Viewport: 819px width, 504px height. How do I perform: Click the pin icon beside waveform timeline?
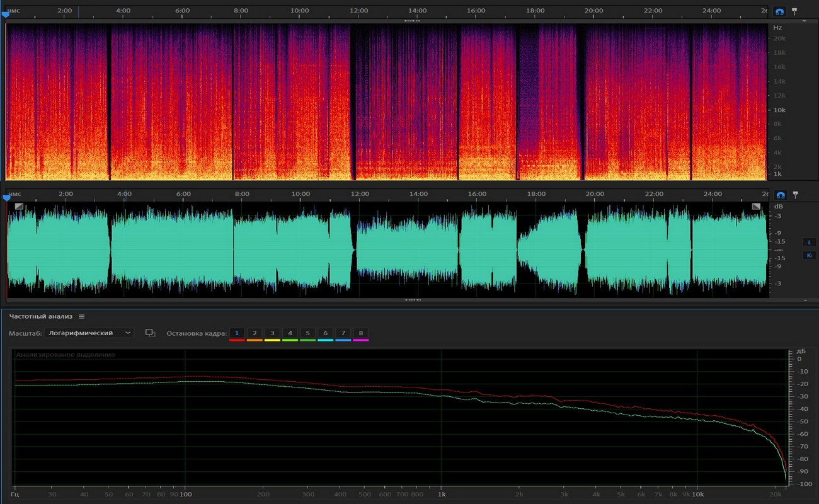[794, 195]
